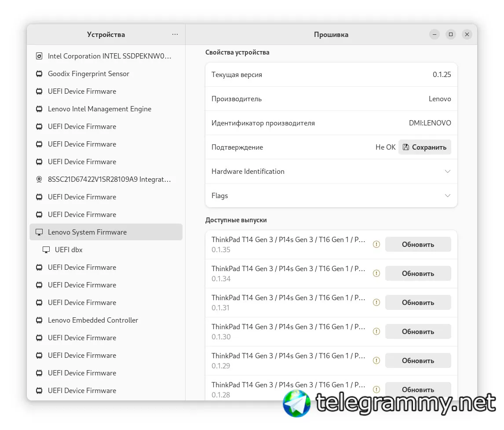Update firmware to version 0.1.35

click(x=418, y=244)
